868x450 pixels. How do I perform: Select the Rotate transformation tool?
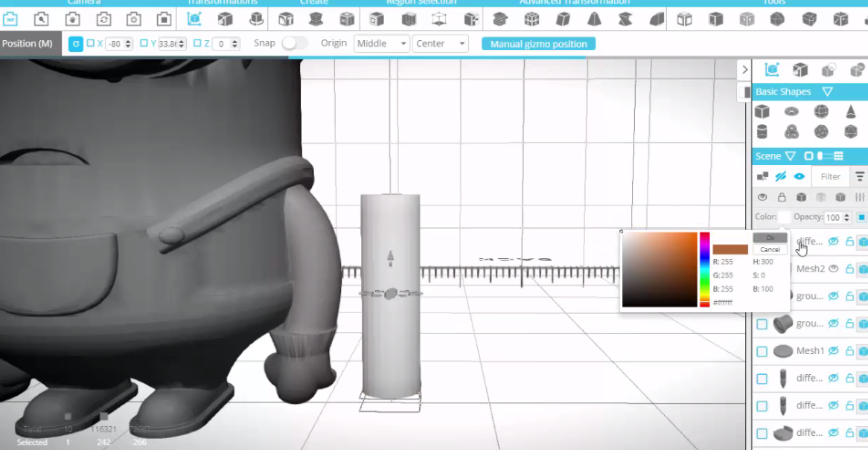point(256,19)
